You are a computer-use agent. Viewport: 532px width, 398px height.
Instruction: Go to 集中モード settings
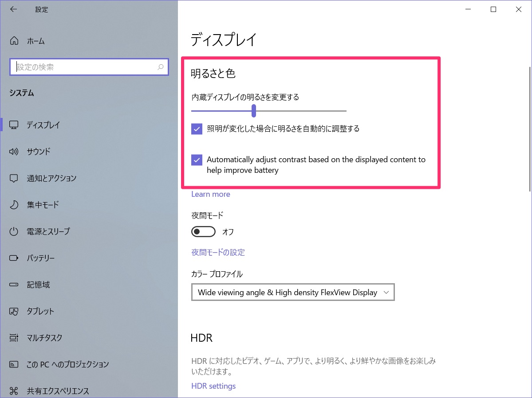point(43,204)
